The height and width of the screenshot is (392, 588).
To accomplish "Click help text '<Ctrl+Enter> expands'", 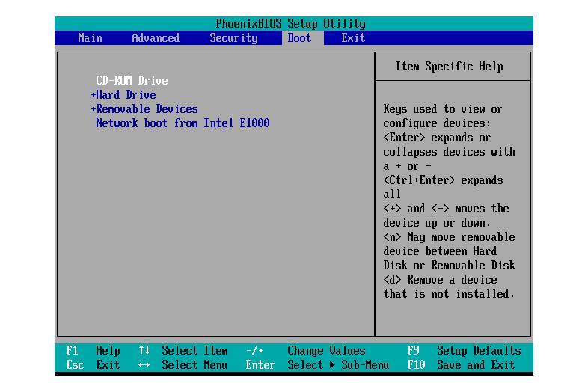I will coord(443,180).
